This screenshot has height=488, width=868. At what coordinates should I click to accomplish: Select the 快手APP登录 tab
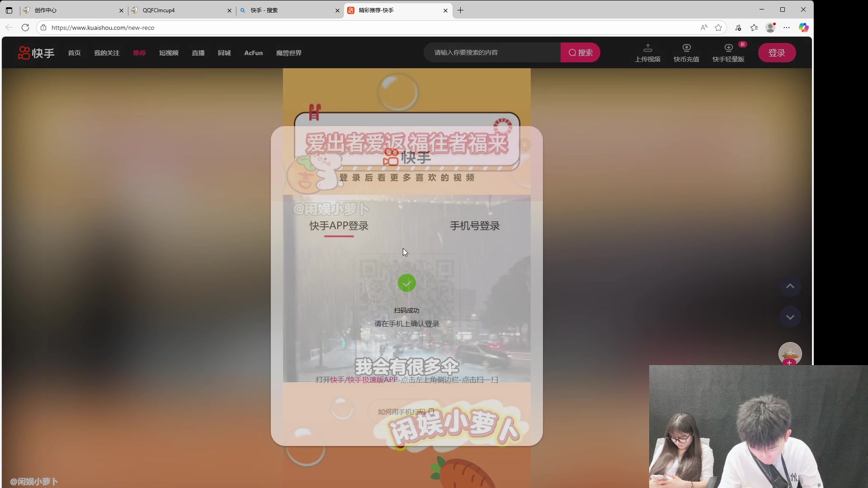(x=339, y=226)
